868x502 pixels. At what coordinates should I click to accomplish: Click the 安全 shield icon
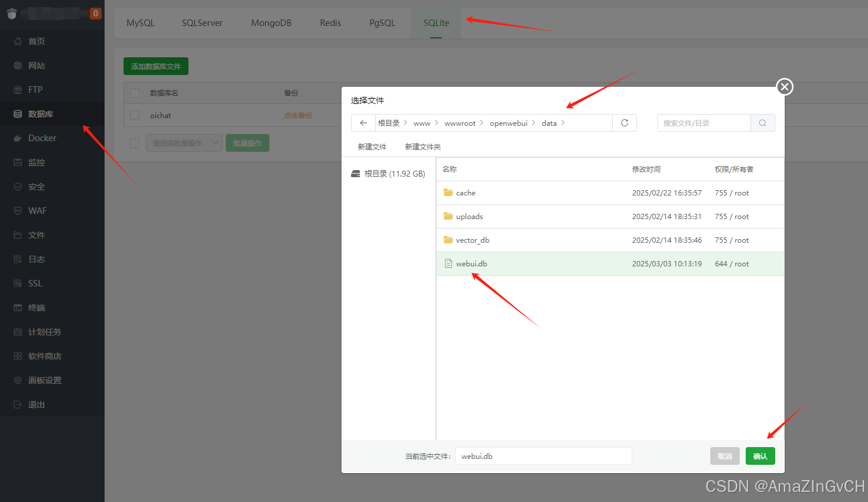pyautogui.click(x=18, y=187)
